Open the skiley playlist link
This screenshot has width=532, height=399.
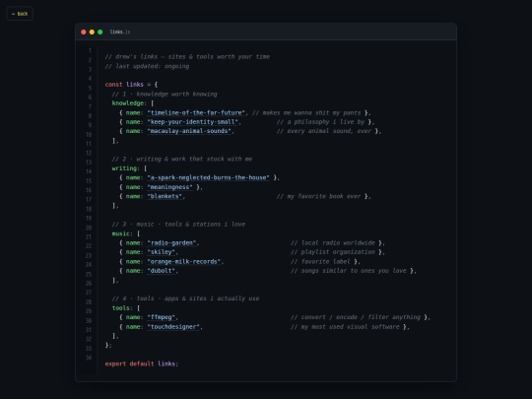point(162,252)
